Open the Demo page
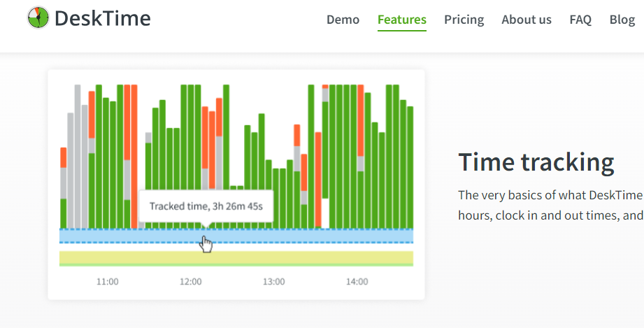644x328 pixels. coord(343,20)
